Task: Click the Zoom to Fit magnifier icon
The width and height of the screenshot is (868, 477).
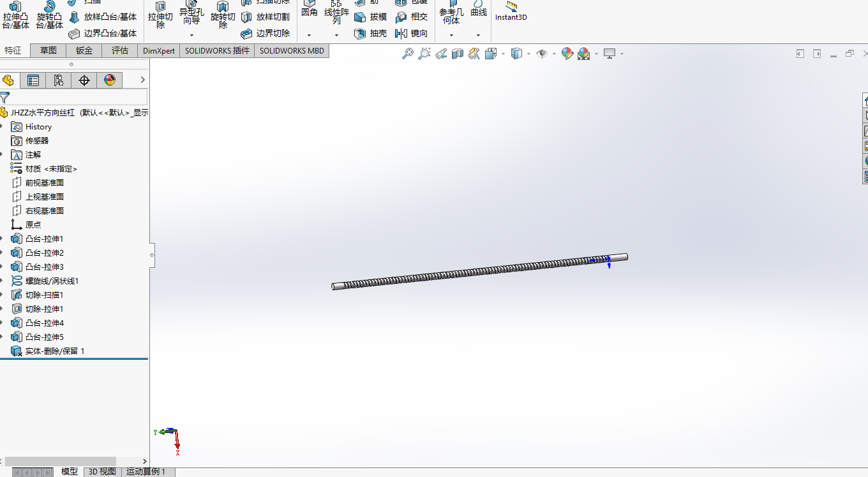Action: pyautogui.click(x=407, y=54)
